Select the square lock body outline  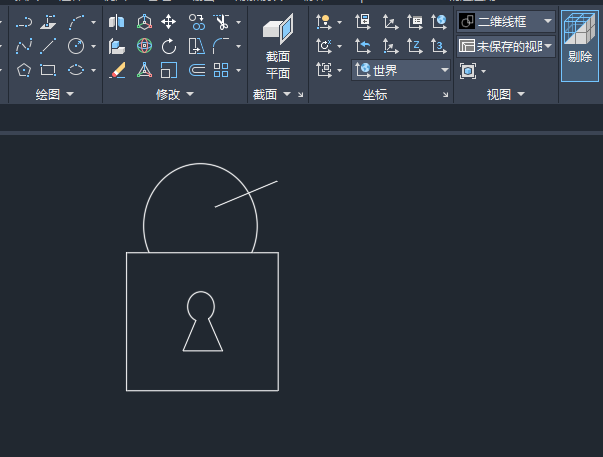pyautogui.click(x=127, y=322)
